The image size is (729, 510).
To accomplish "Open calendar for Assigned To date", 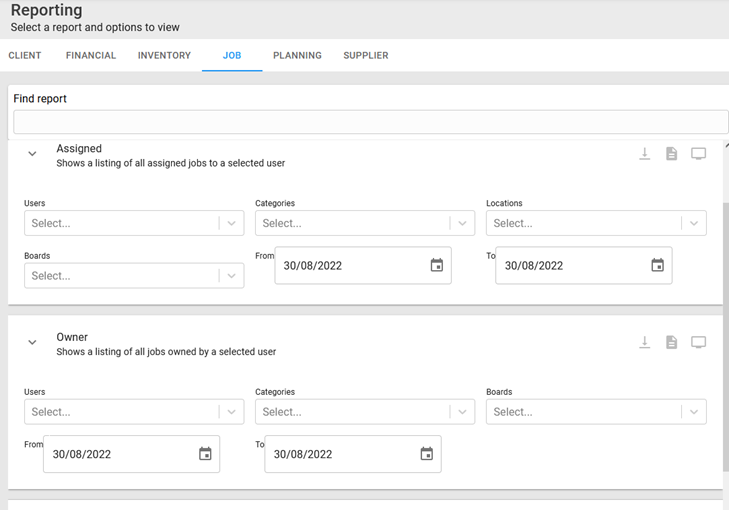I will click(657, 265).
